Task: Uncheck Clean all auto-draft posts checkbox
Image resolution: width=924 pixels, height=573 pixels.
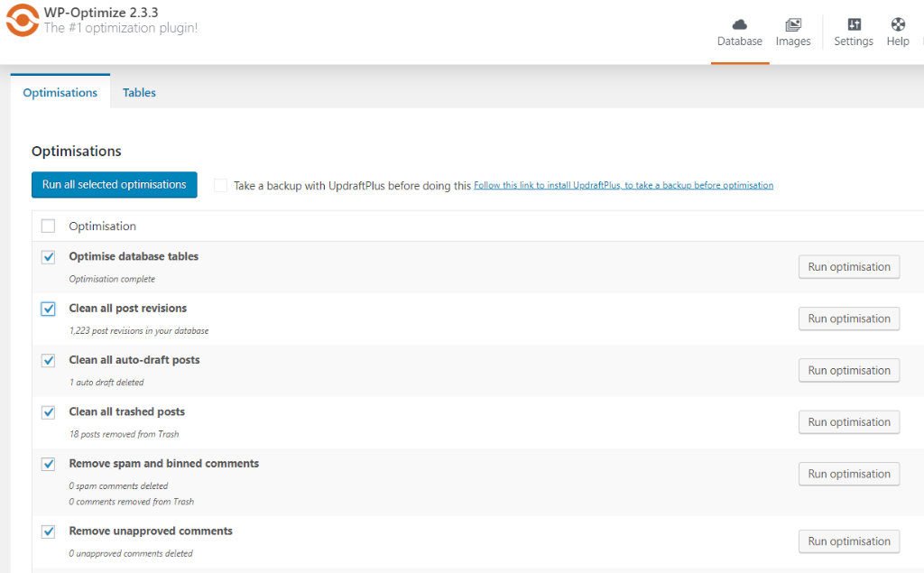Action: [49, 360]
